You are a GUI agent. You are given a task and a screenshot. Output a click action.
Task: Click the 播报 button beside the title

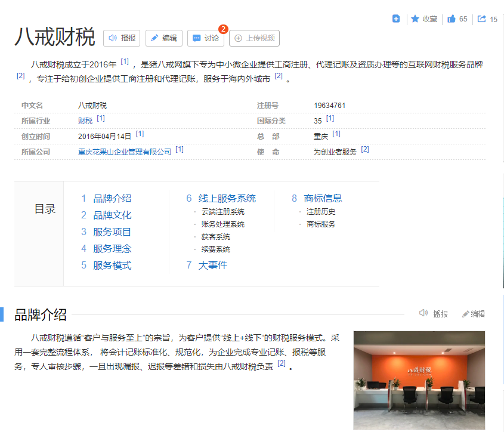point(122,38)
